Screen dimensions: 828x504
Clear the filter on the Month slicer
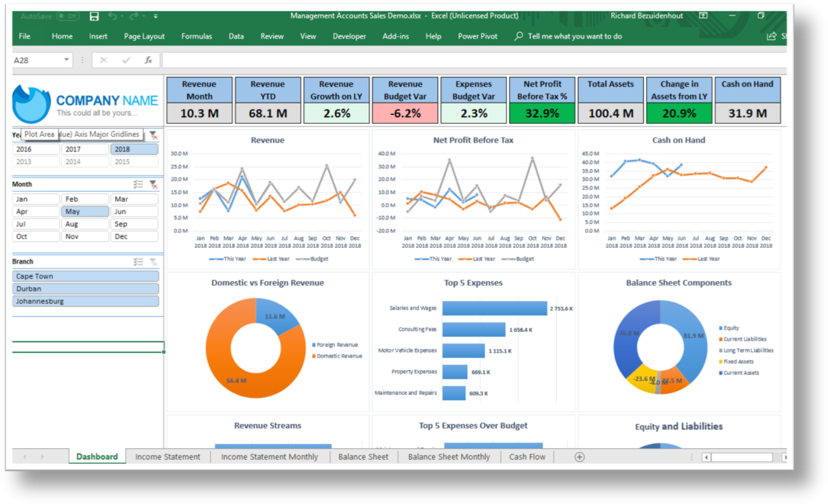pos(154,184)
